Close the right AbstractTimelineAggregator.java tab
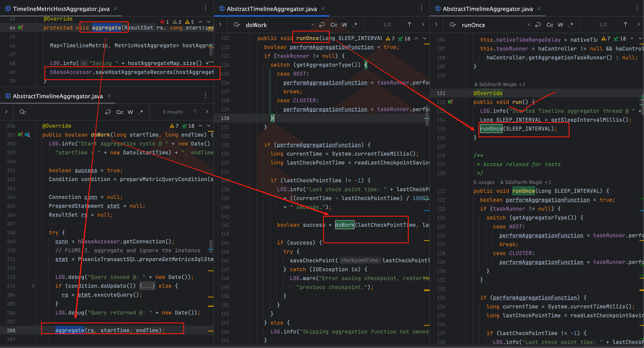644x348 pixels. [x=539, y=8]
